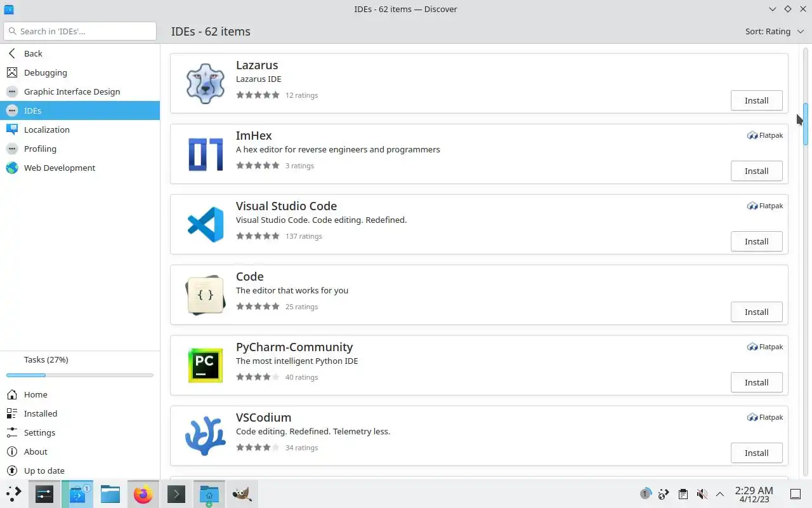
Task: Click the Debugging category icon
Action: pyautogui.click(x=12, y=72)
